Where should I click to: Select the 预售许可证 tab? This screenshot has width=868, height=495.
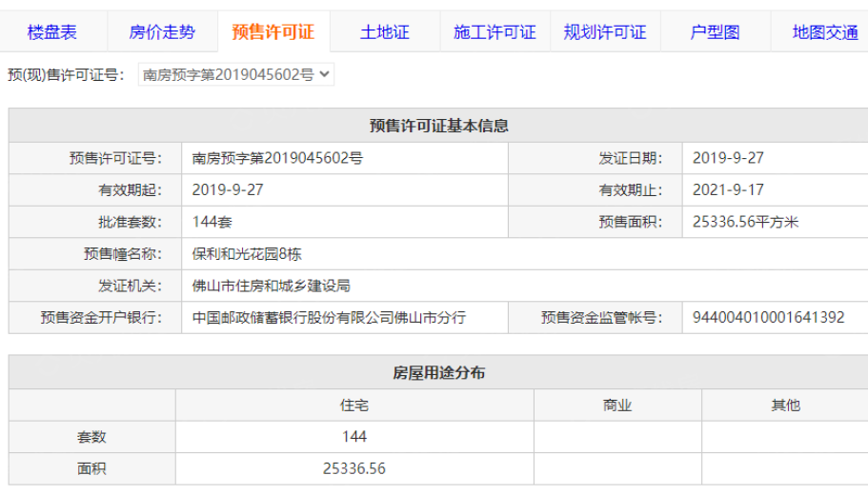tap(273, 32)
